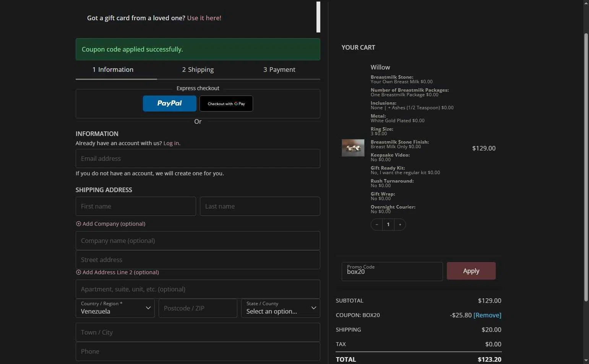Focus the Promo Code input field
The width and height of the screenshot is (589, 364).
392,272
